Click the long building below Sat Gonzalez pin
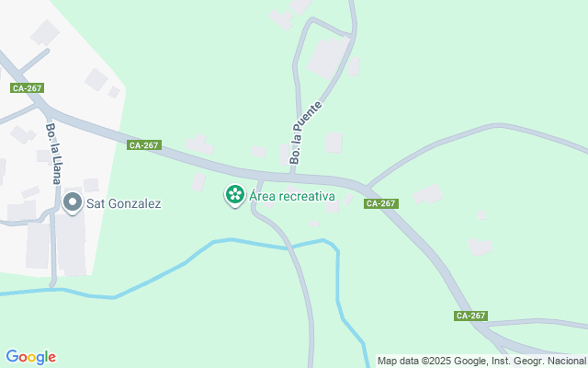Viewport: 588px width, 368px height. pyautogui.click(x=71, y=244)
